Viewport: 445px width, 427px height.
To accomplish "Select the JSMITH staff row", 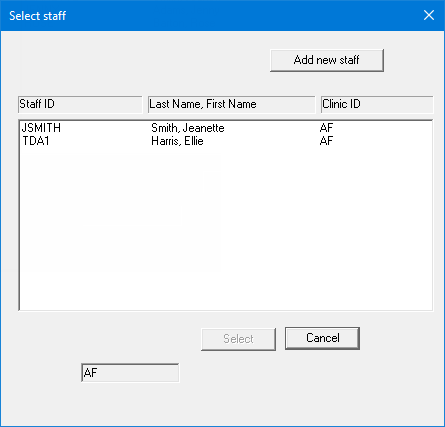I will coord(226,128).
